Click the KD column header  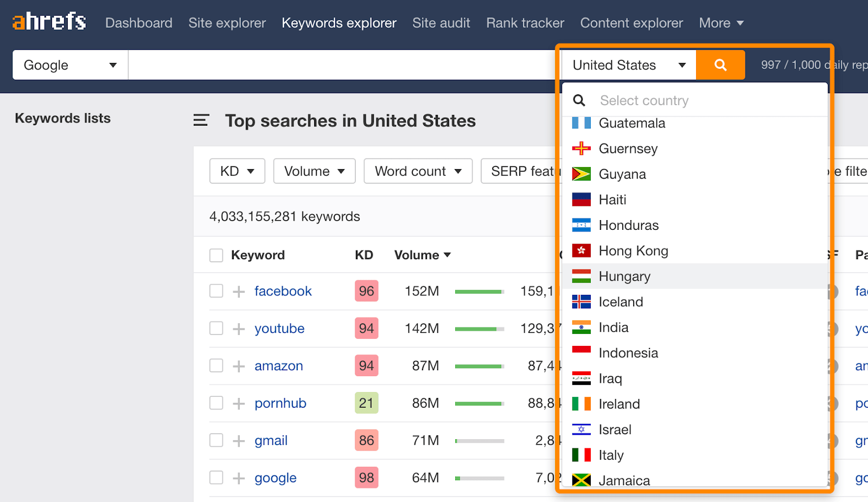click(364, 255)
